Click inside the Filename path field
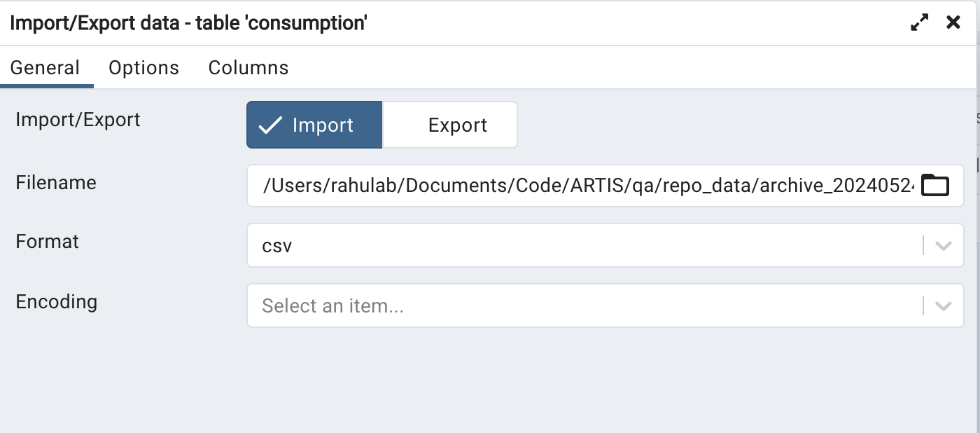 point(588,186)
